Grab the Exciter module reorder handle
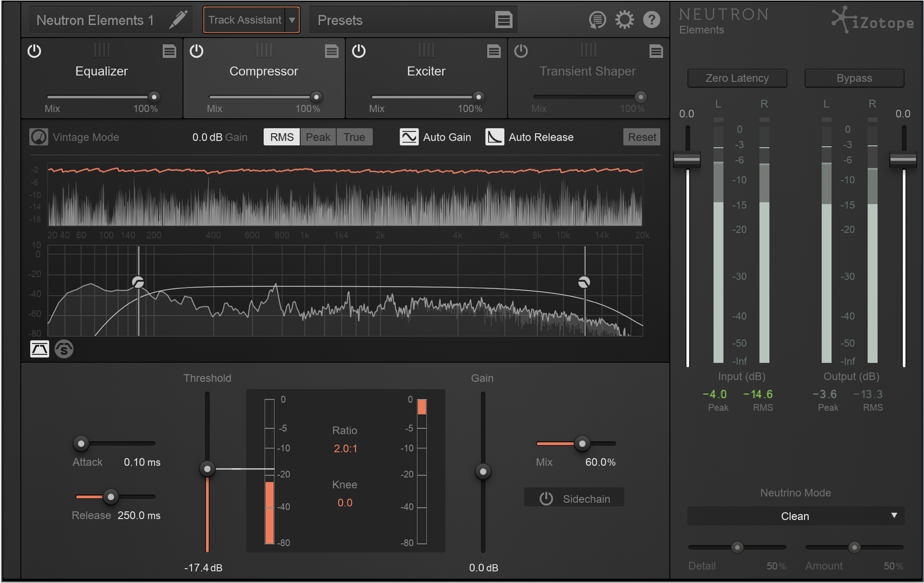This screenshot has height=583, width=924. [426, 50]
